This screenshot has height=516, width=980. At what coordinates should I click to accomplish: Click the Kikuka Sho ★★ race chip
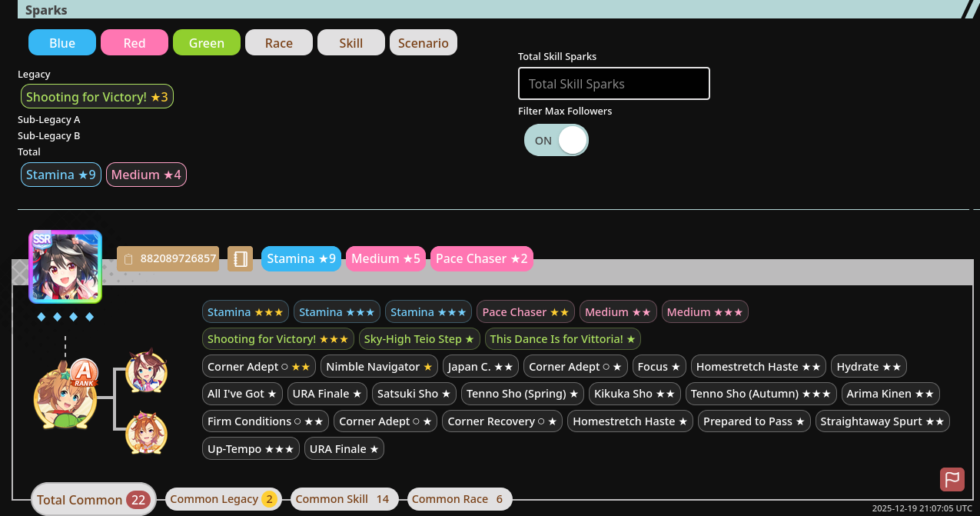[635, 394]
